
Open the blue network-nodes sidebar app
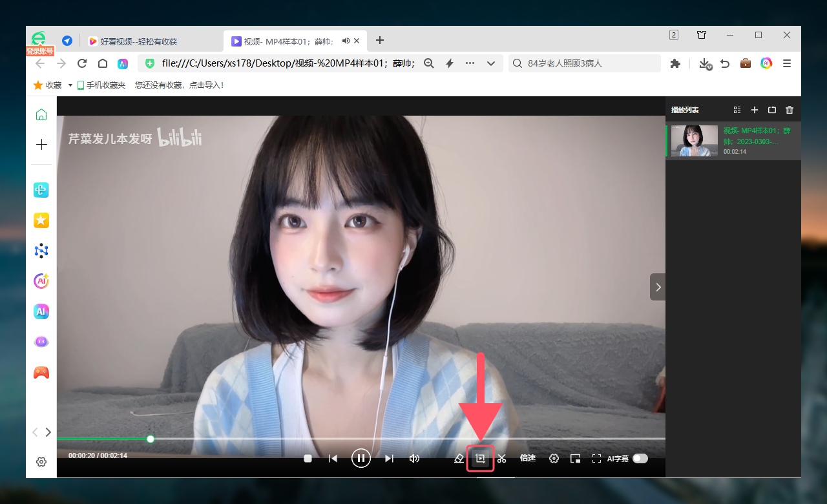[41, 251]
